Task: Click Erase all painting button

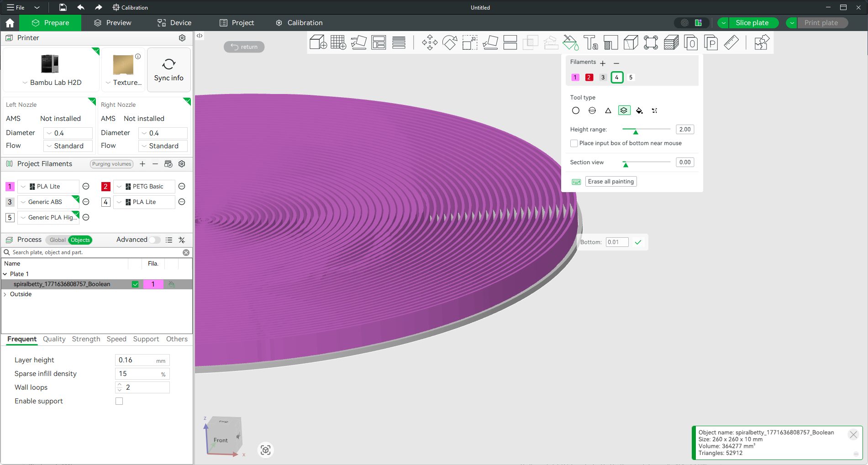Action: [610, 182]
